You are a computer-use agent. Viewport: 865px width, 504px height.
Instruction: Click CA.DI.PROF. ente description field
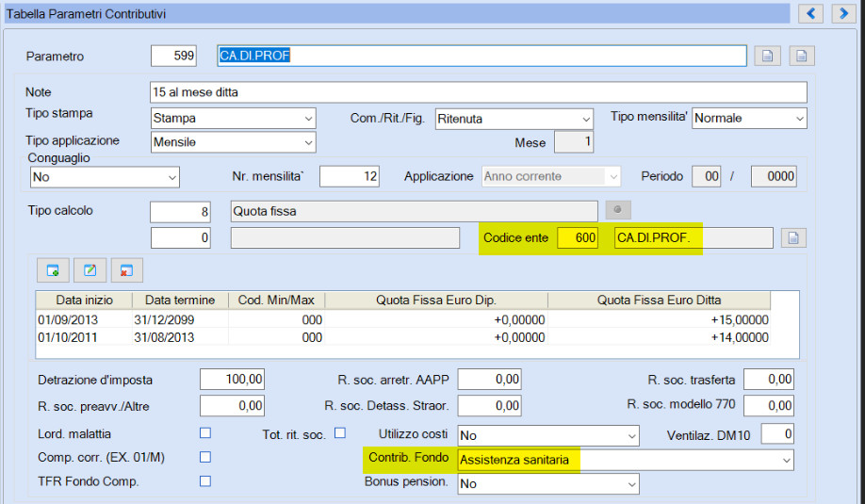694,237
